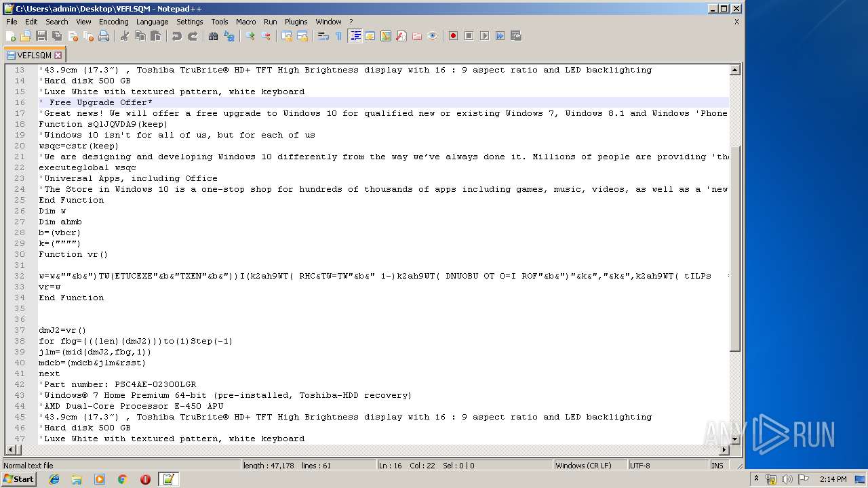
Task: Click the horizontal scrollbar left arrow
Action: point(9,449)
